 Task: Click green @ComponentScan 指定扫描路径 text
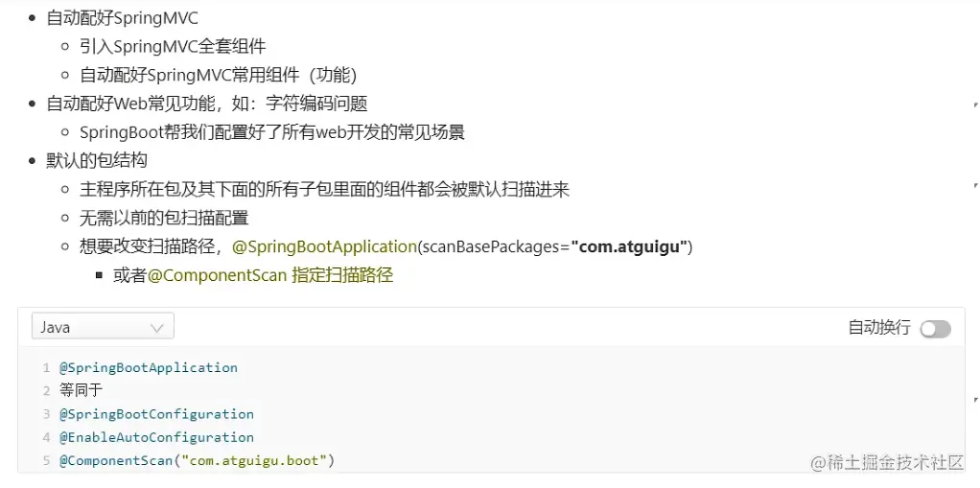[270, 275]
